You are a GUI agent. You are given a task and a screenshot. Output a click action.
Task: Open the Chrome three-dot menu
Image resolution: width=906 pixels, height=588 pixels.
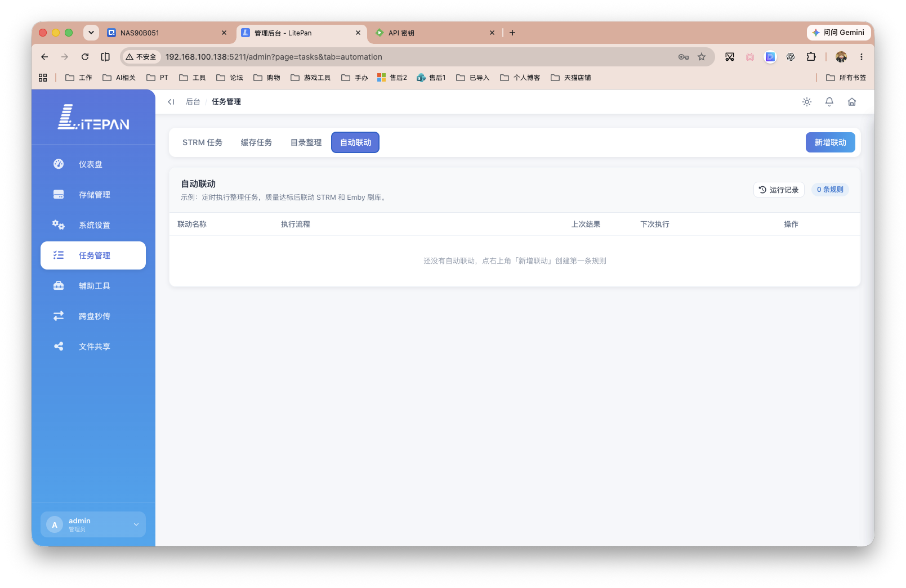pos(861,57)
